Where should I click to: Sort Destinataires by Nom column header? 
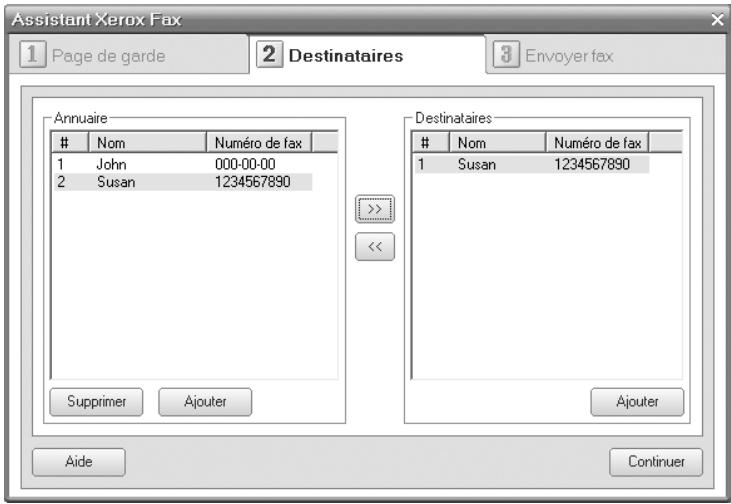coord(497,143)
